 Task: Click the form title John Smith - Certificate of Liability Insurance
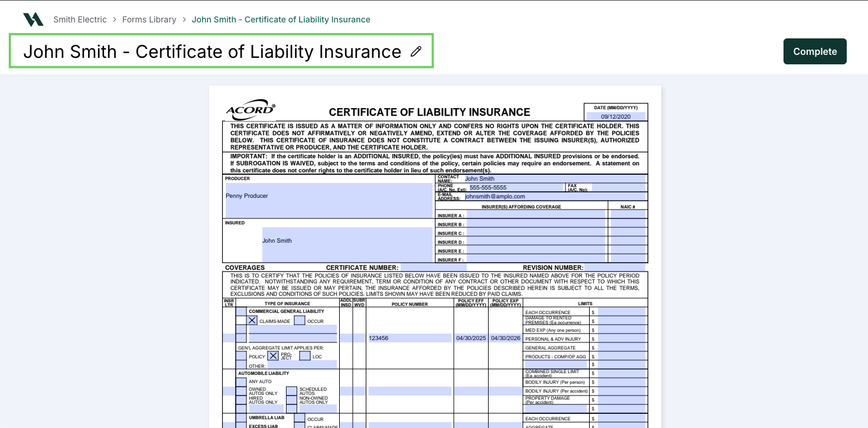[212, 51]
